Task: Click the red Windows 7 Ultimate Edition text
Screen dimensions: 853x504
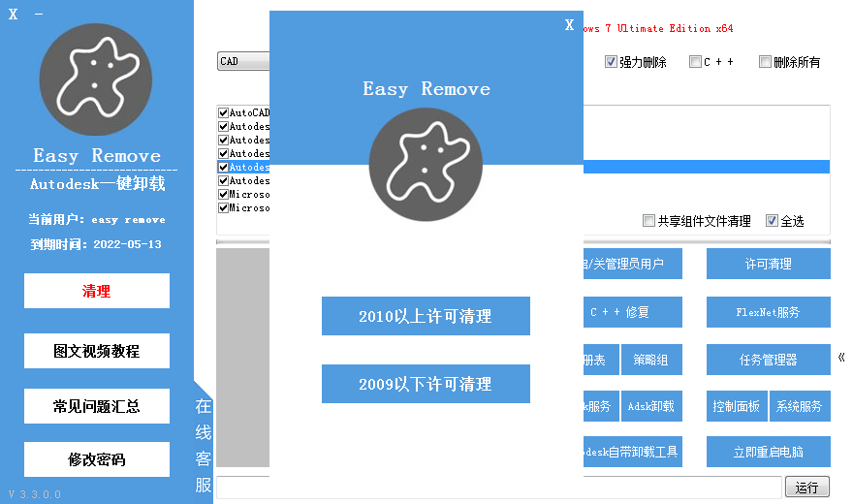Action: (x=658, y=28)
